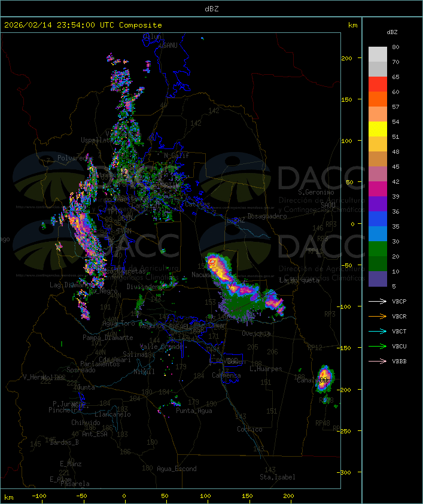Click the Llancanelo place label
Screen dimensions: 423x504
pyautogui.click(x=112, y=414)
